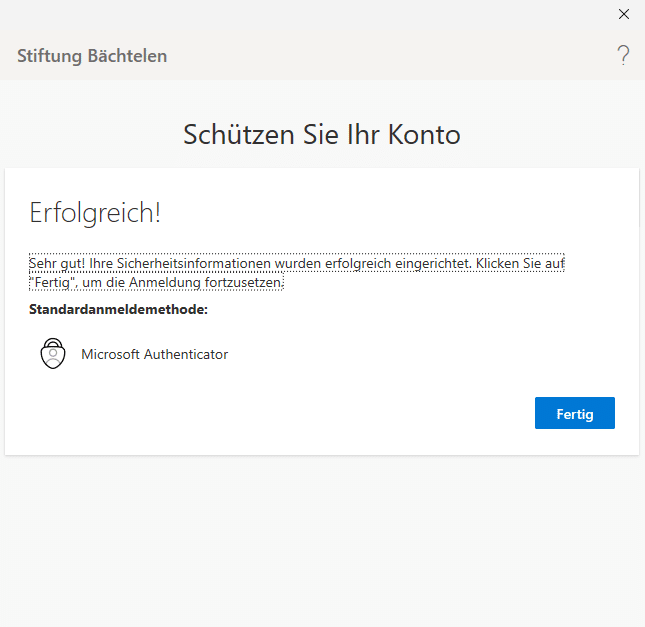Click the 'Standardanmeldemethode:' bold label
This screenshot has height=627, width=645.
point(118,310)
